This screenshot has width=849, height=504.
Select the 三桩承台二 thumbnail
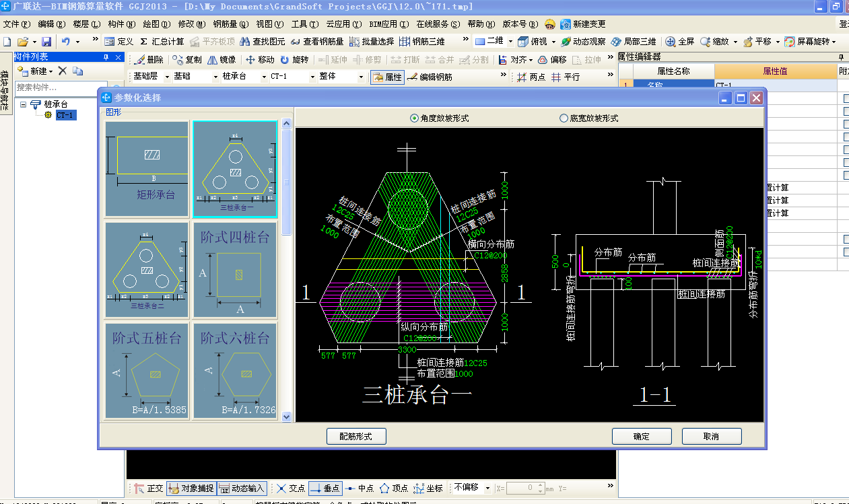pos(147,270)
